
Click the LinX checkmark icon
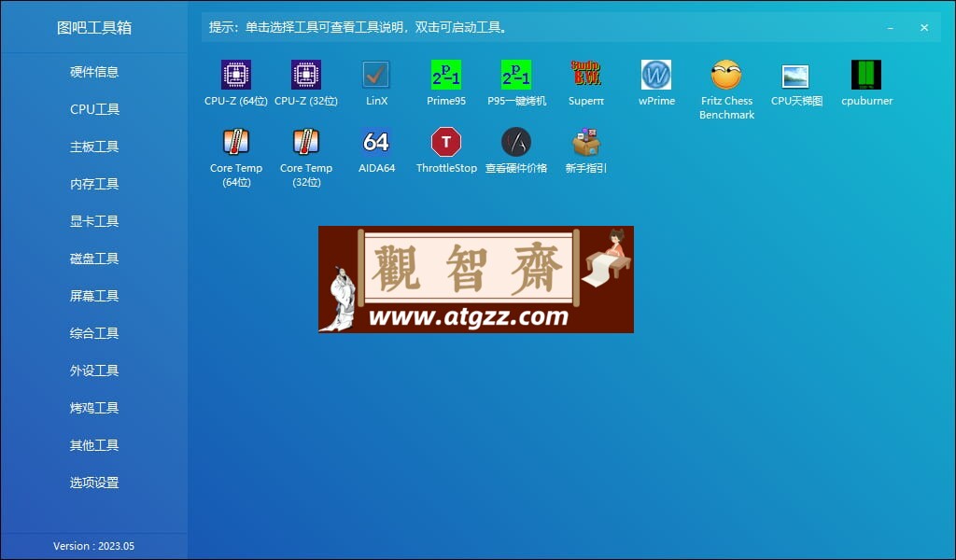coord(376,75)
